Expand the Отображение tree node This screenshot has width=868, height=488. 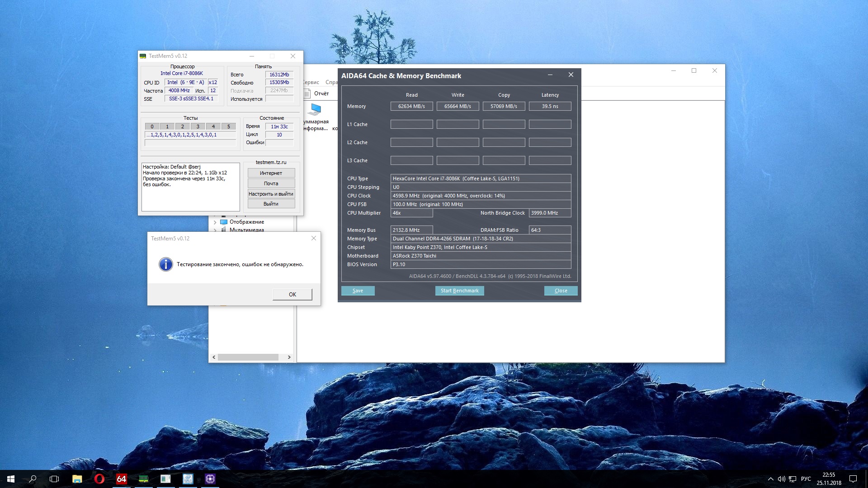215,222
